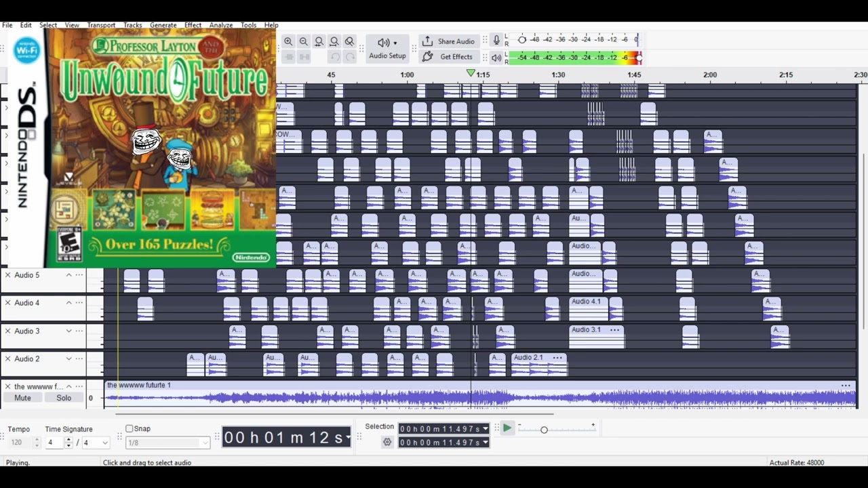This screenshot has height=488, width=868.
Task: Open selection start time format dropdown
Action: point(485,429)
